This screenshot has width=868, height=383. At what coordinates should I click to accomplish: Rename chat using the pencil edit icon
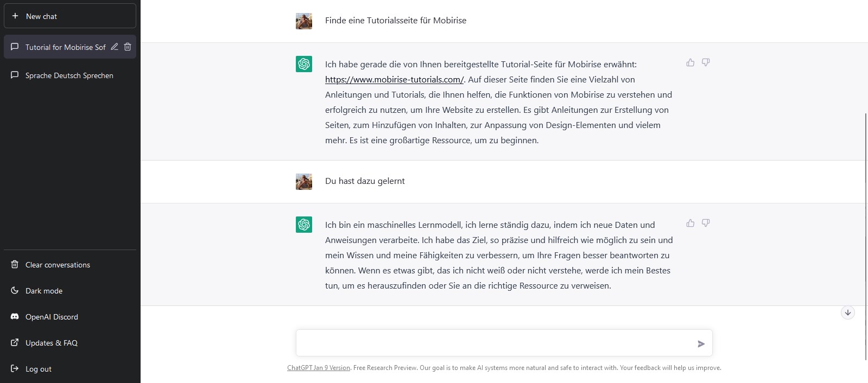[x=115, y=47]
